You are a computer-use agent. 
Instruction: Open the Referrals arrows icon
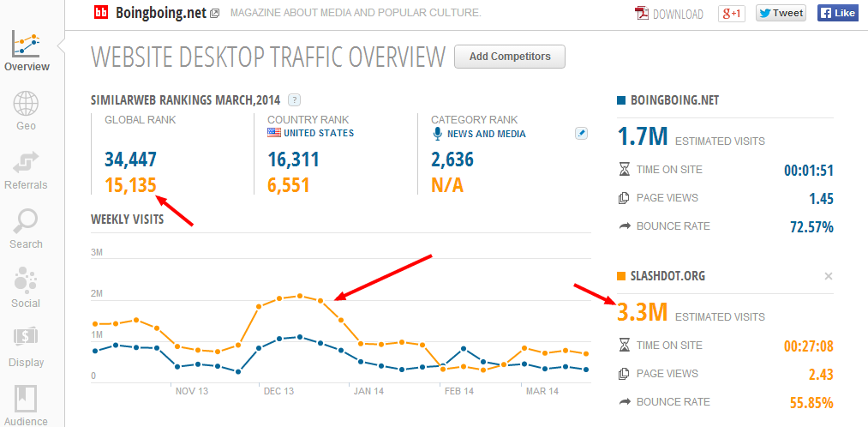26,163
